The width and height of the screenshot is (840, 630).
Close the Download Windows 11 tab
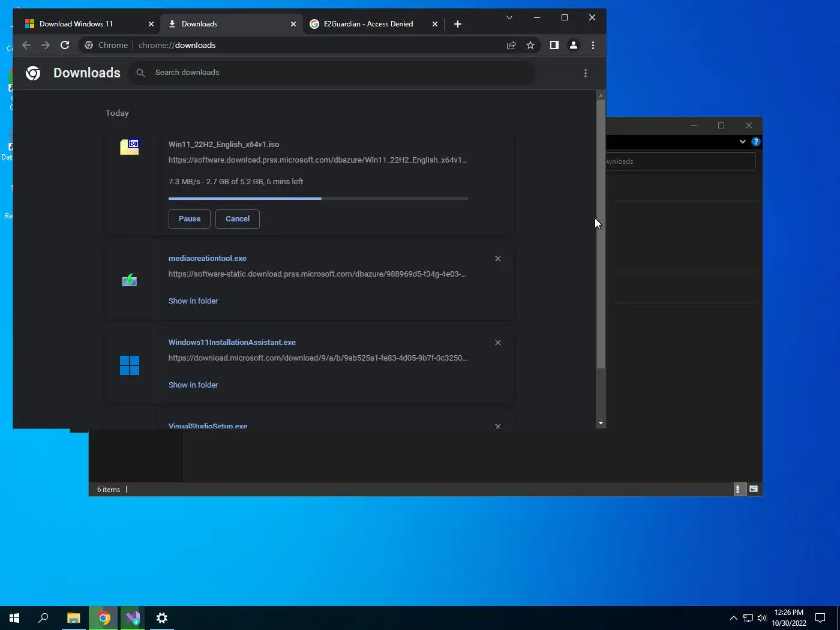click(151, 24)
